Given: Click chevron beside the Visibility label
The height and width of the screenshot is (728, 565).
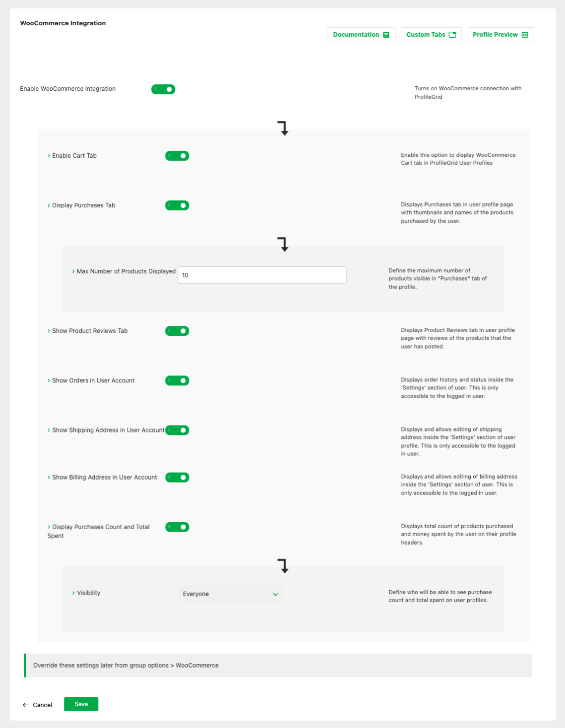Looking at the screenshot, I should [73, 593].
